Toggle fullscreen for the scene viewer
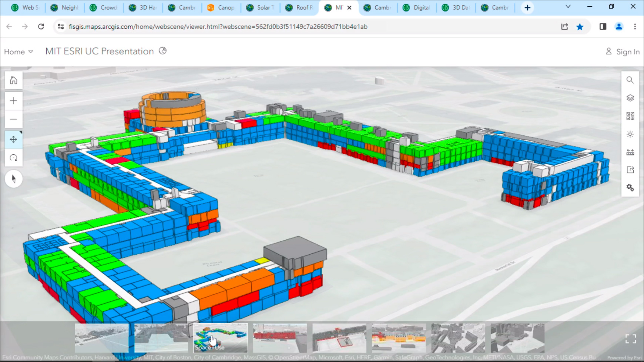Image resolution: width=644 pixels, height=362 pixels. (631, 339)
